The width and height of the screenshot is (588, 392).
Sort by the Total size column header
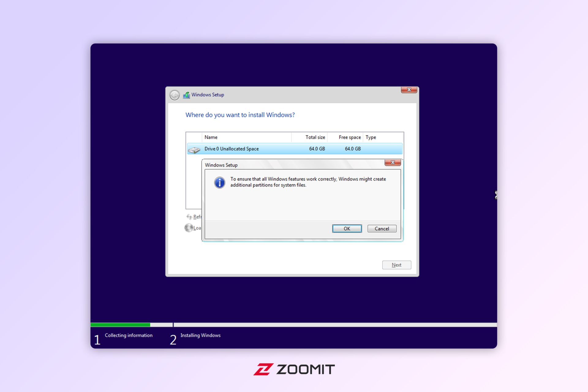[x=309, y=137]
